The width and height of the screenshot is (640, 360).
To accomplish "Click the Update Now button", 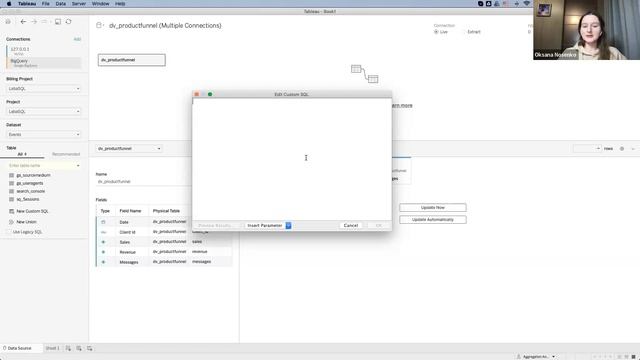I will point(433,208).
